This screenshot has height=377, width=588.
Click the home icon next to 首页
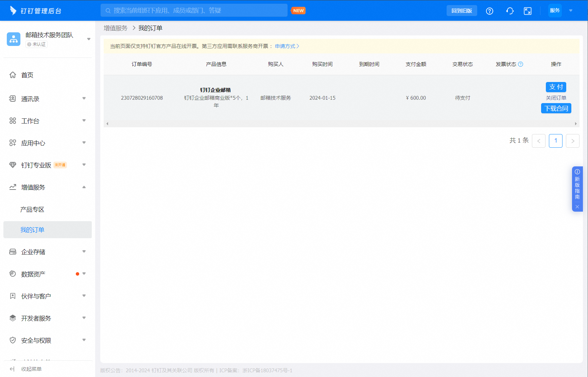13,75
